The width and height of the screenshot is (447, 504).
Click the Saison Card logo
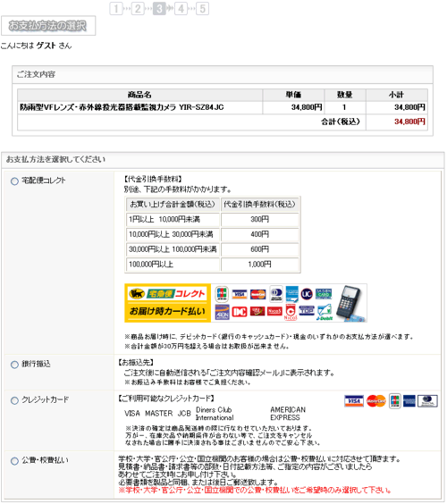(x=324, y=294)
